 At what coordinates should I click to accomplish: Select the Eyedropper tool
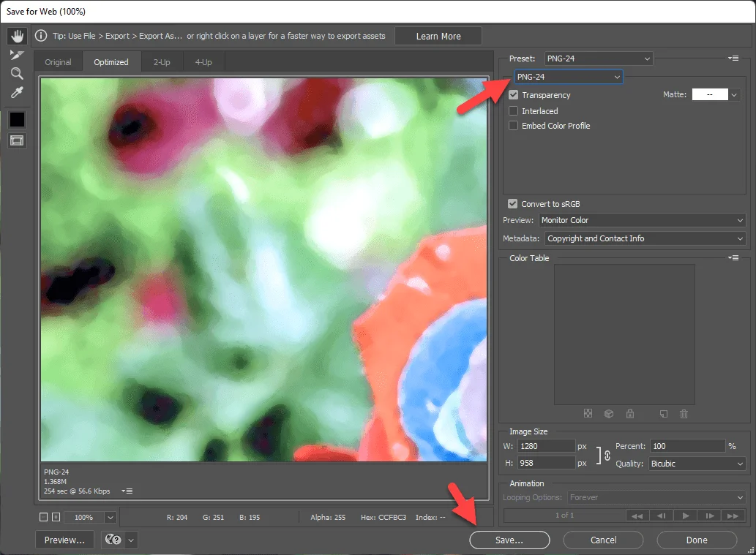tap(17, 92)
